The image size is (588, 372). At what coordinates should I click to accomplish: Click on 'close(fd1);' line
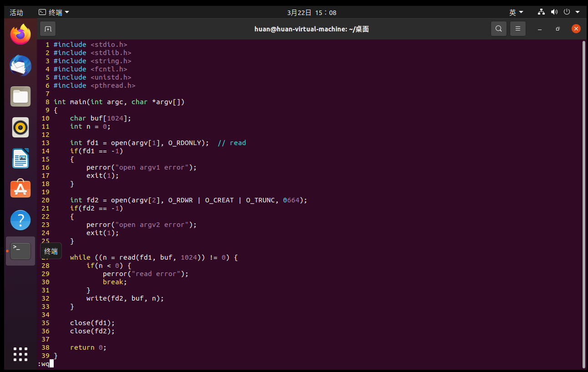[x=92, y=323]
